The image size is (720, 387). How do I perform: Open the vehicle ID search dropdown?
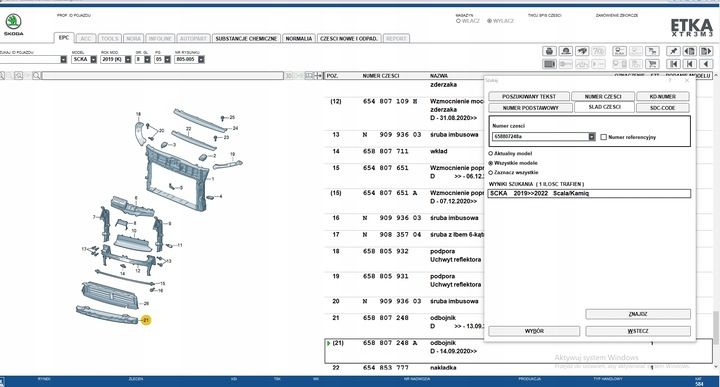[63, 60]
